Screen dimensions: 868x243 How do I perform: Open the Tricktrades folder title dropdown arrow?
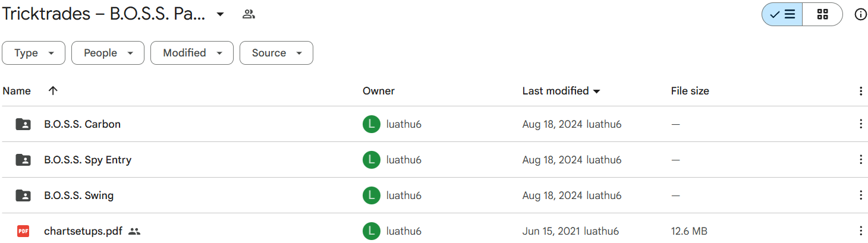(220, 15)
